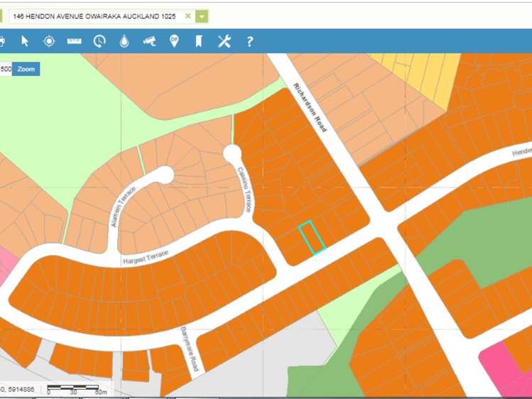Select the cyan highlighted property parcel
The image size is (532, 399).
click(311, 237)
